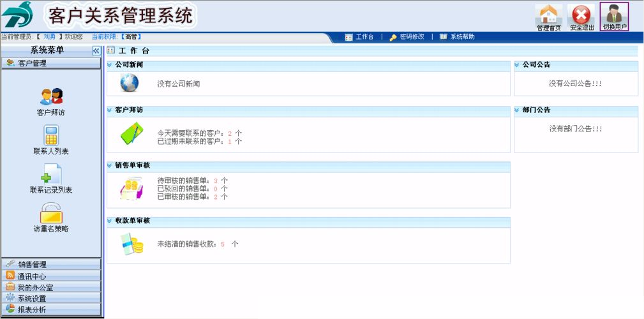Click the count of 已审核的销售单
The image size is (644, 319).
coord(216,197)
